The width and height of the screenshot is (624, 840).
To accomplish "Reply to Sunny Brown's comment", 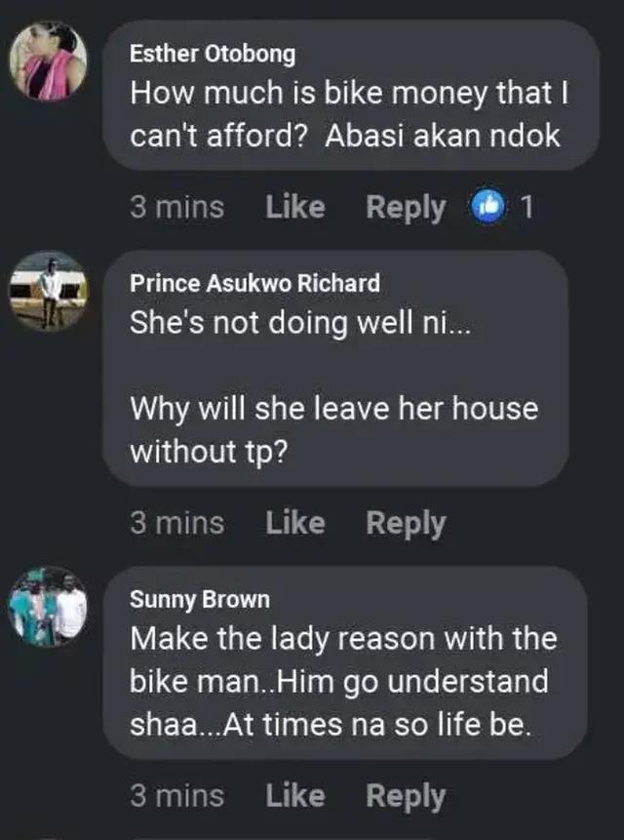I will 406,797.
